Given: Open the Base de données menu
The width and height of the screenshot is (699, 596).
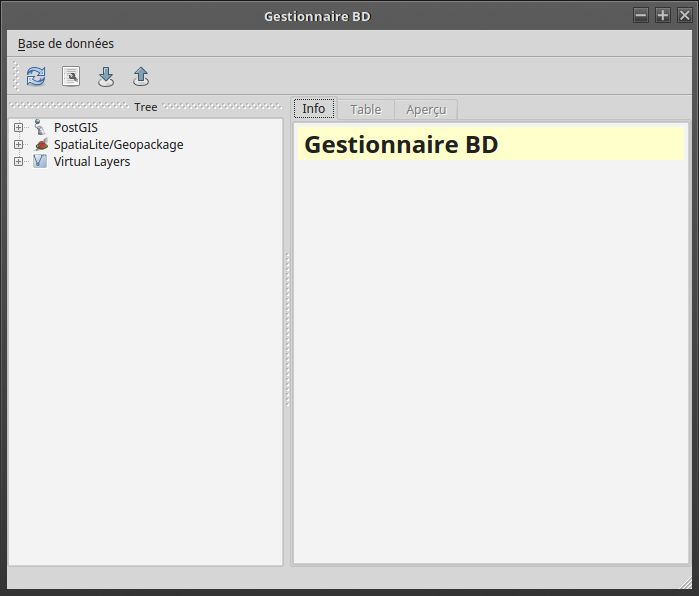Looking at the screenshot, I should point(66,44).
